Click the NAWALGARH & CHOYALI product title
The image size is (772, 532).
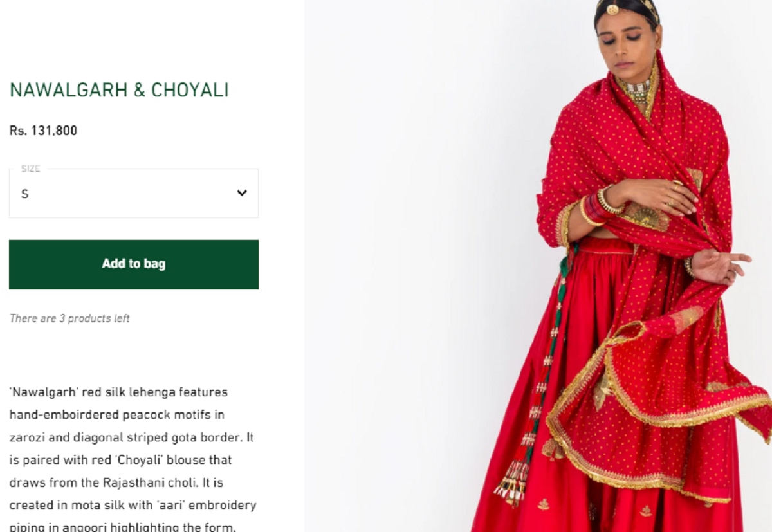(x=119, y=90)
